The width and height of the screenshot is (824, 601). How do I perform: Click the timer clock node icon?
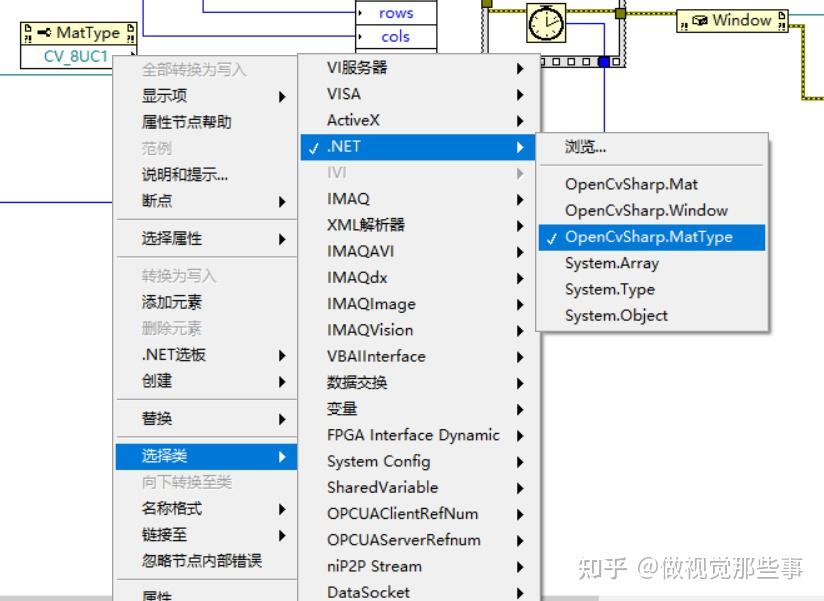[x=546, y=23]
